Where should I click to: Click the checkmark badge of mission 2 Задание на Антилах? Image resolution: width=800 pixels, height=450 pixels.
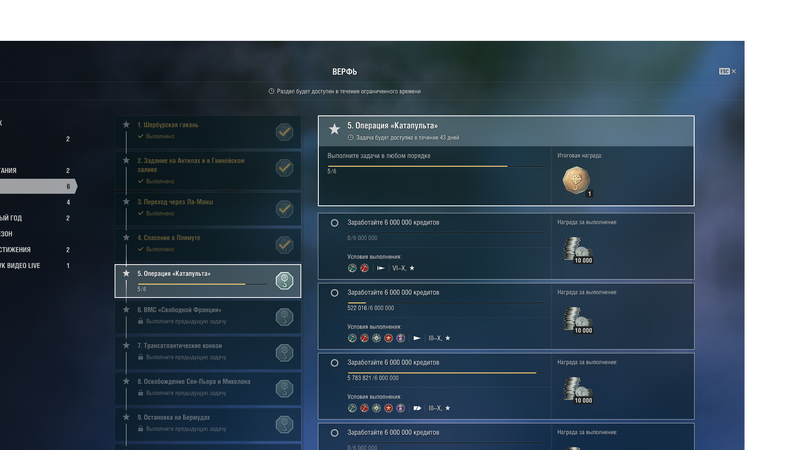coord(284,168)
